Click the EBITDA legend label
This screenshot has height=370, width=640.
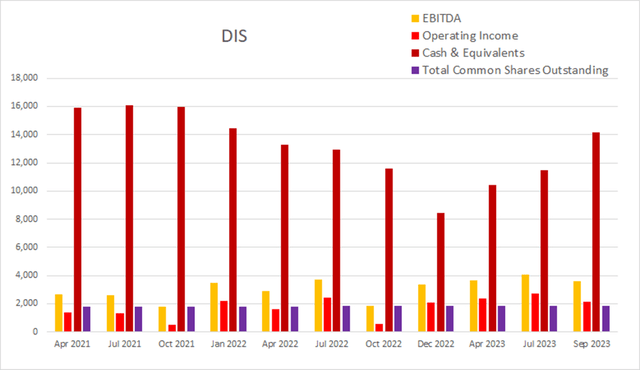(x=442, y=18)
